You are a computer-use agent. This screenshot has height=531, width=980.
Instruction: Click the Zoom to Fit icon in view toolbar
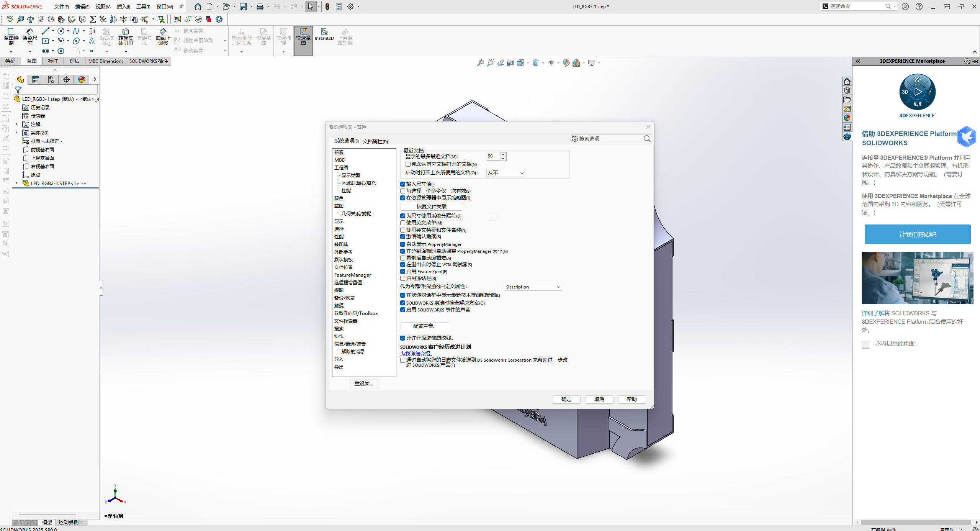click(480, 63)
